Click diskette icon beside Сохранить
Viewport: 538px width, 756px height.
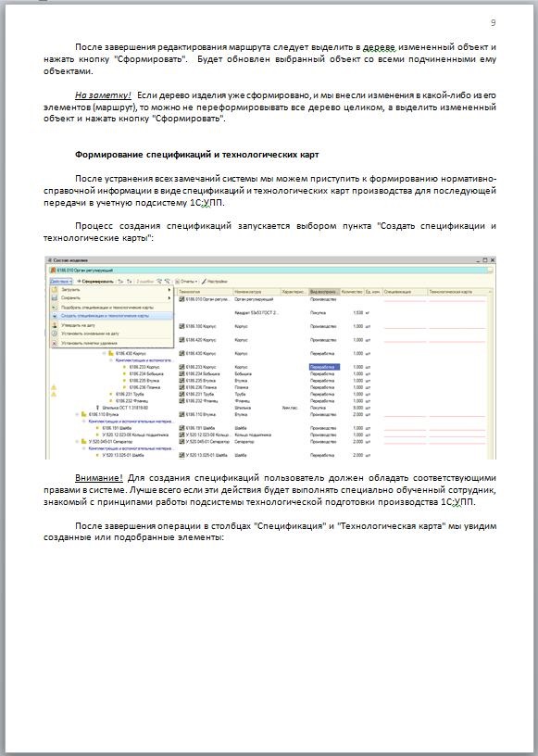(x=55, y=298)
